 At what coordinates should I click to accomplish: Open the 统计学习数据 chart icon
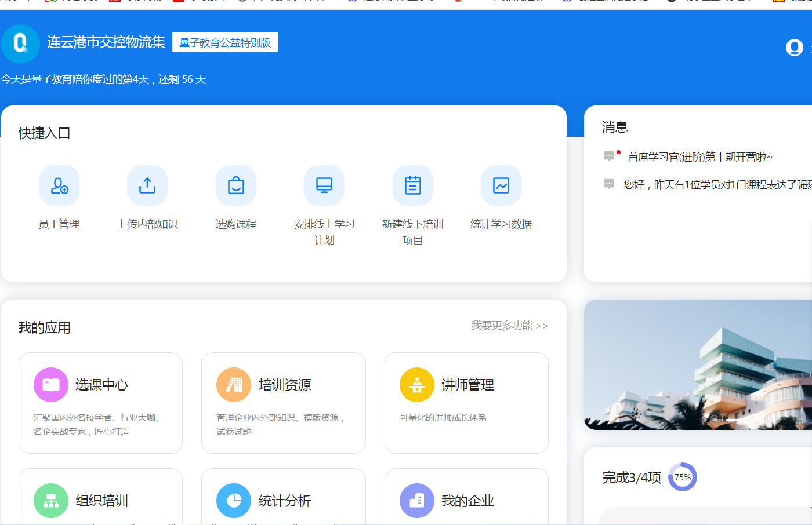pos(501,185)
